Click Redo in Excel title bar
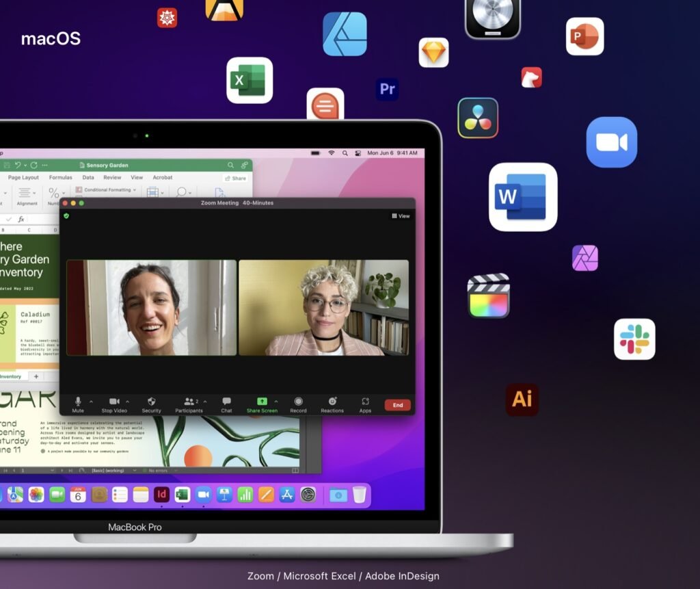 pyautogui.click(x=34, y=165)
